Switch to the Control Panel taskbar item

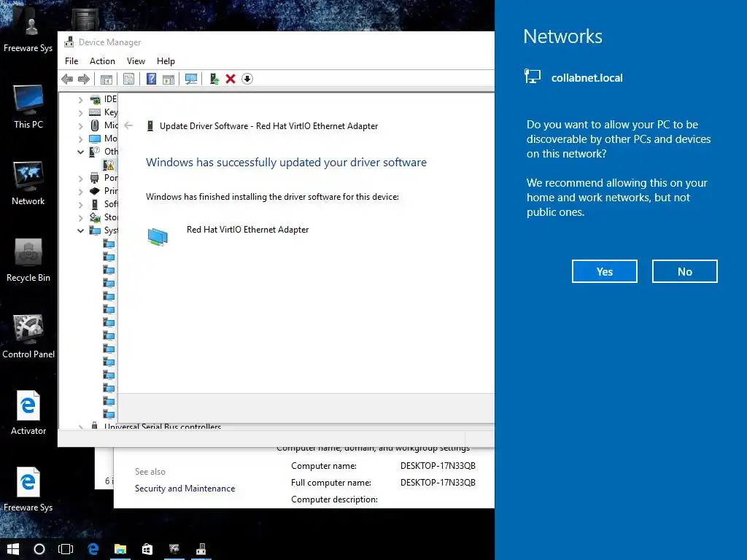pos(174,549)
